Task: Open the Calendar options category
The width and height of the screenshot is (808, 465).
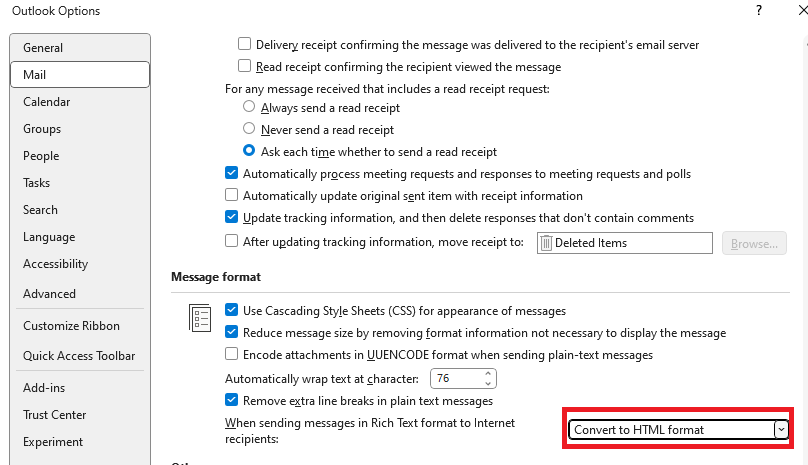Action: click(80, 102)
